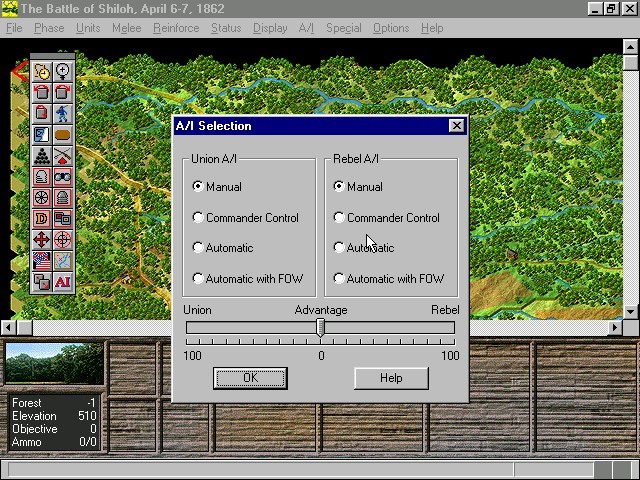Click the crossed rifles melee icon
This screenshot has width=640, height=480.
point(62,156)
